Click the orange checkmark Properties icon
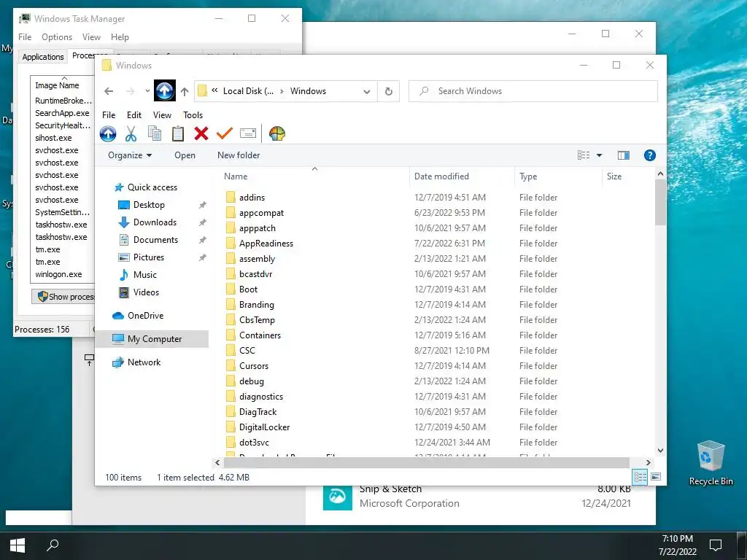The height and width of the screenshot is (560, 747). coord(225,134)
